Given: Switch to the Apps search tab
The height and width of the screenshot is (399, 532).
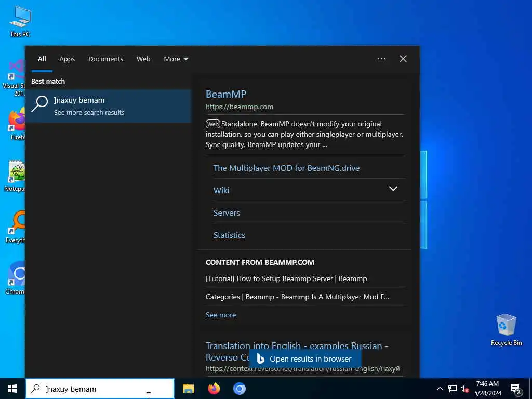Looking at the screenshot, I should (x=67, y=59).
